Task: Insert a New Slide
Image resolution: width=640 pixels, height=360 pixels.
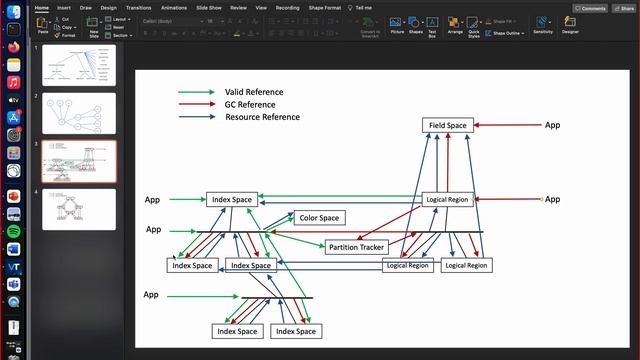Action: (x=93, y=23)
